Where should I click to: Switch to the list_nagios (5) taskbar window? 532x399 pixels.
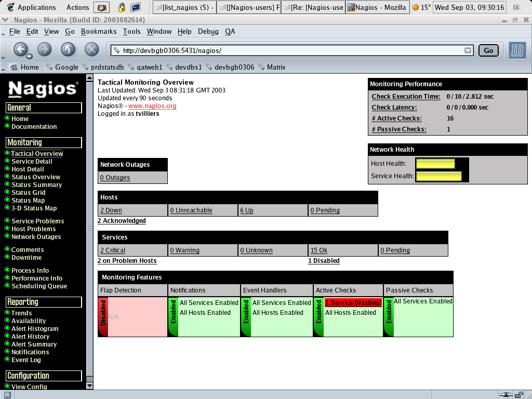[184, 7]
